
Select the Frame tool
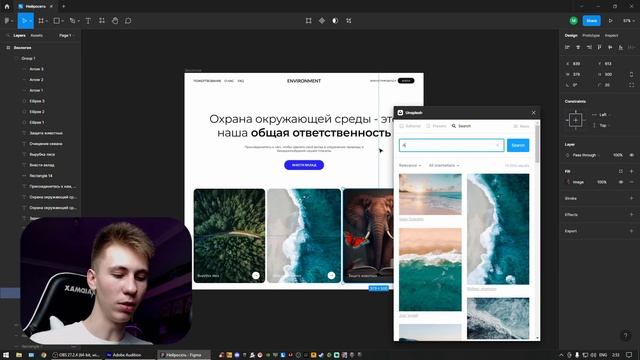[x=41, y=21]
